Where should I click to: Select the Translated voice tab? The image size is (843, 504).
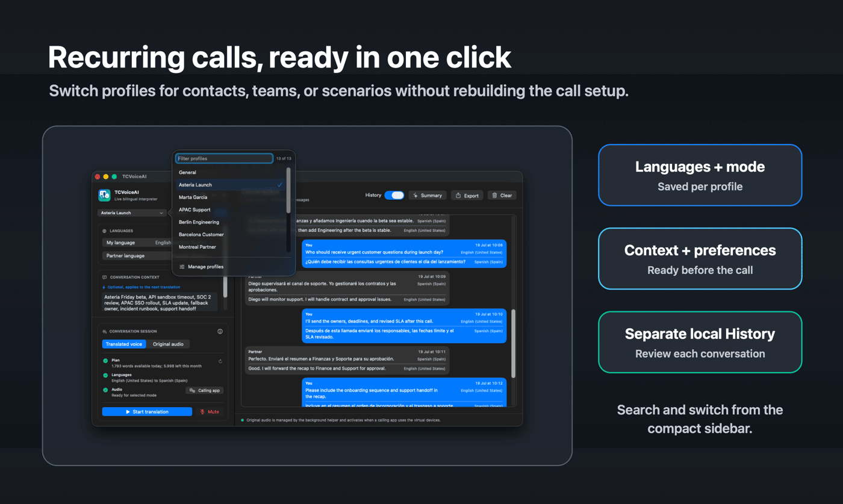pyautogui.click(x=124, y=344)
